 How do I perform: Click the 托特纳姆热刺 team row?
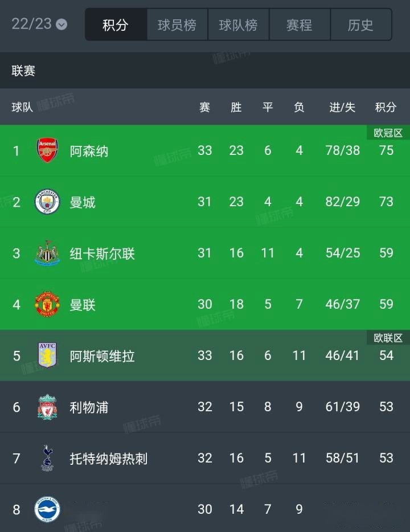click(205, 458)
